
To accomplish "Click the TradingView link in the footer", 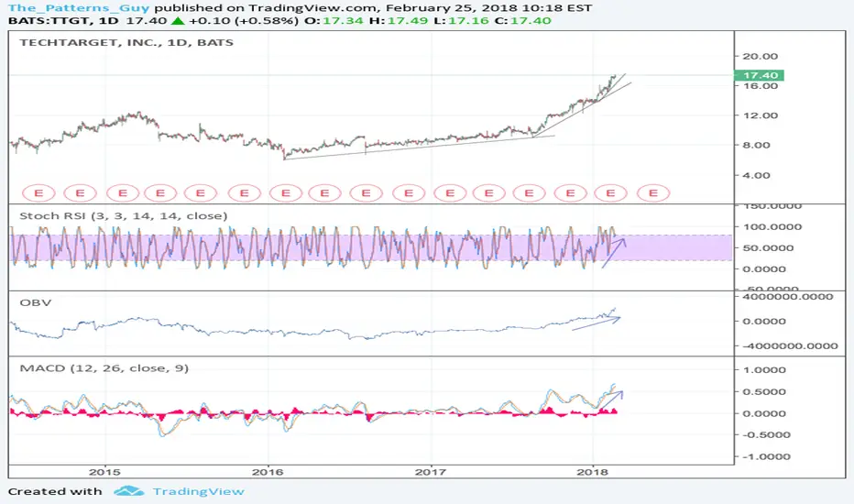I will pos(198,491).
